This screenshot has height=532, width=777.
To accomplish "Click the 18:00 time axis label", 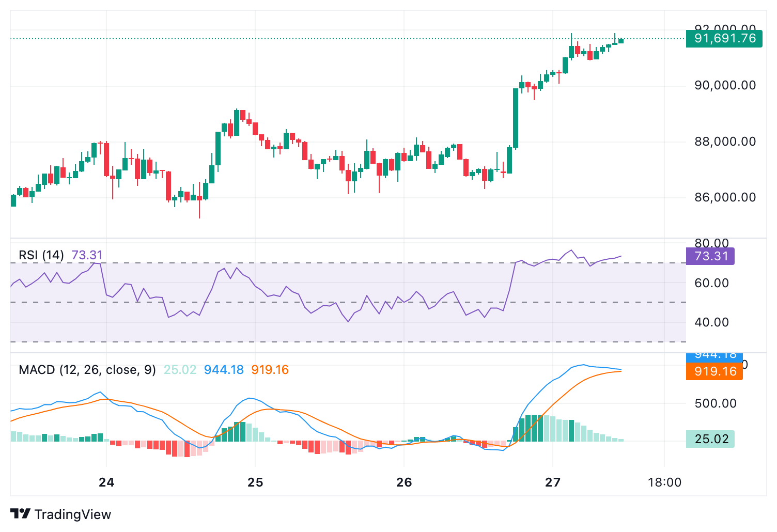I will click(x=664, y=481).
